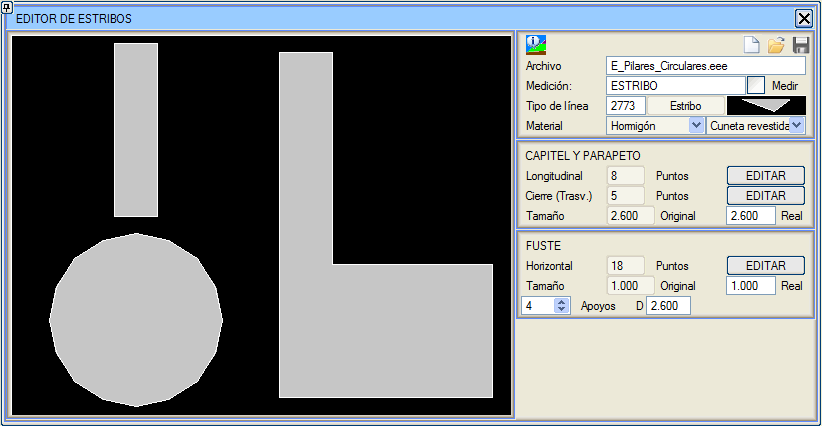Click Capitel Real size field 2.600
The image size is (822, 426).
[x=750, y=215]
